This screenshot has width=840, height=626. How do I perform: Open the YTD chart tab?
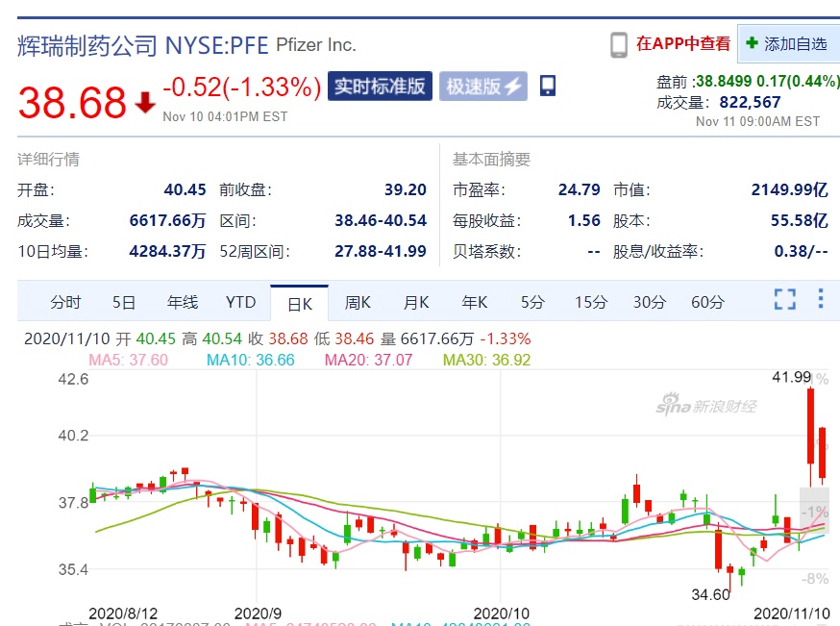tap(240, 302)
